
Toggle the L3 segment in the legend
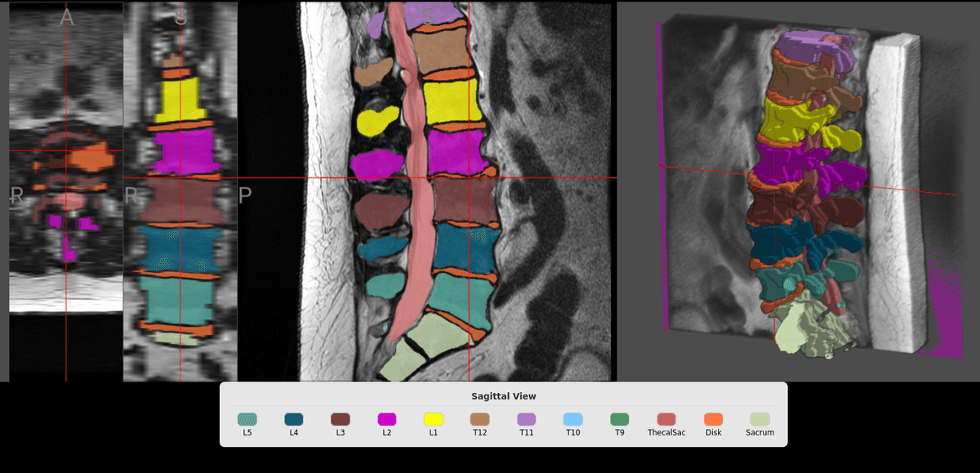339,417
